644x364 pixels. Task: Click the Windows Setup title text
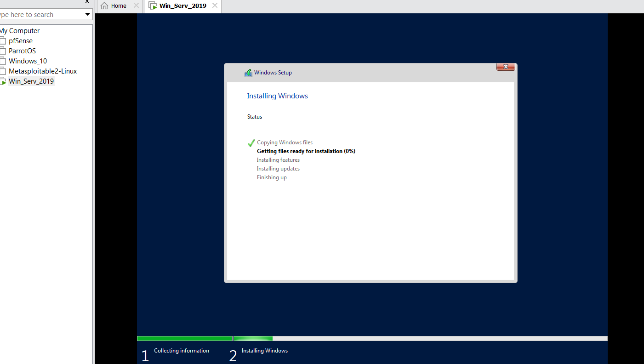pyautogui.click(x=273, y=73)
